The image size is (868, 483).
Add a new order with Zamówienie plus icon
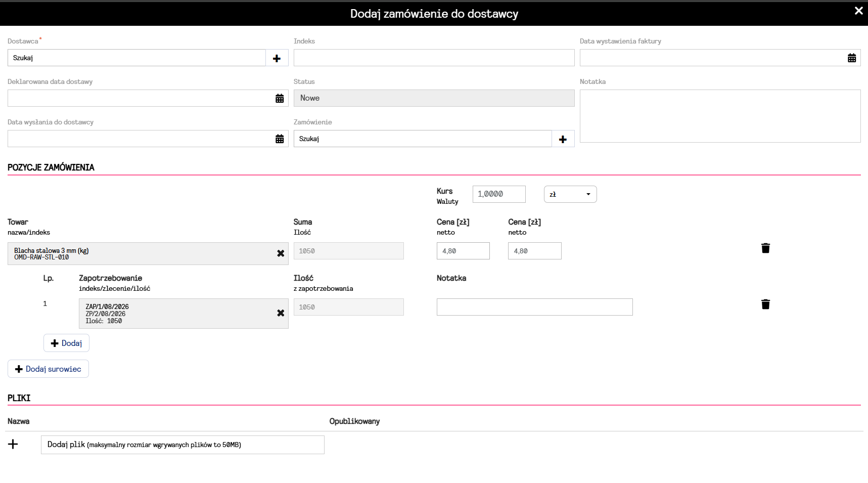pyautogui.click(x=563, y=139)
